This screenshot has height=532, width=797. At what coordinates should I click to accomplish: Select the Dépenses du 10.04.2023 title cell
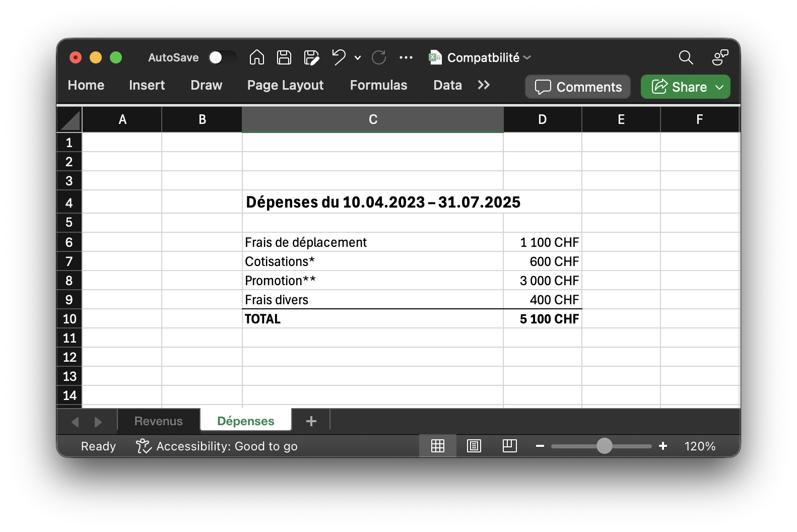[x=373, y=202]
